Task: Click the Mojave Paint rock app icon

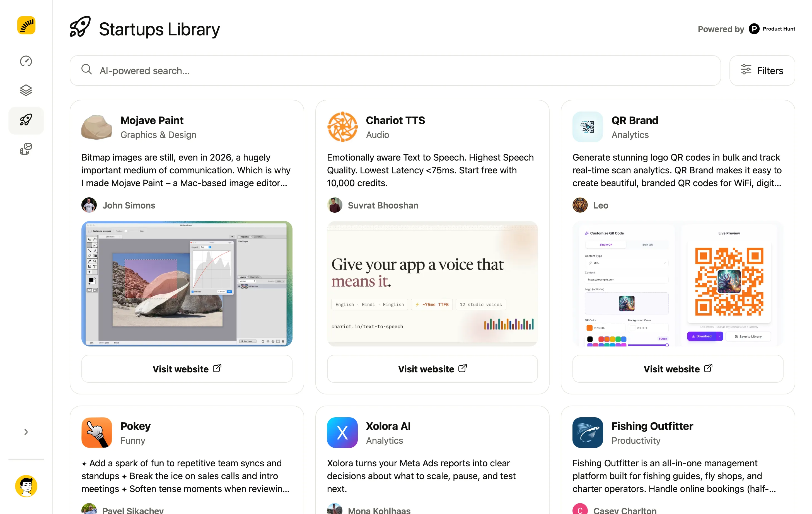Action: pos(97,127)
